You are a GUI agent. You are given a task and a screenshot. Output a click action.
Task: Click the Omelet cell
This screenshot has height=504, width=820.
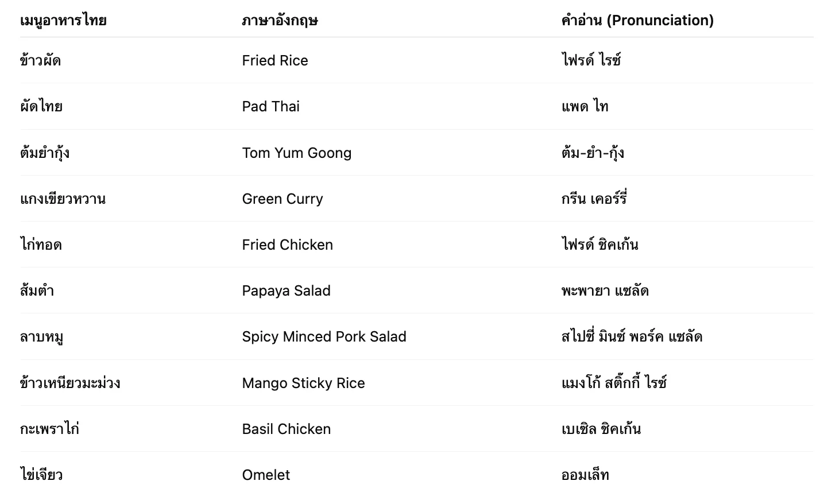pyautogui.click(x=266, y=475)
